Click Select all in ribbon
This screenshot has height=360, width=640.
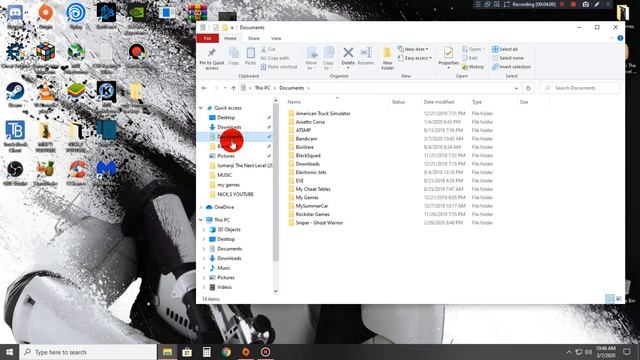coord(505,49)
